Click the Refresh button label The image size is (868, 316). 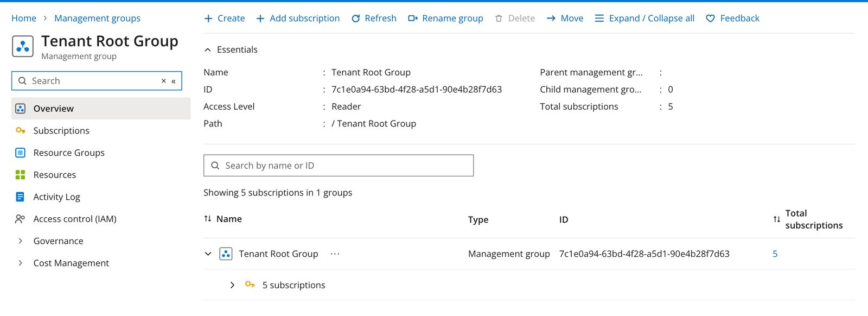(x=380, y=18)
